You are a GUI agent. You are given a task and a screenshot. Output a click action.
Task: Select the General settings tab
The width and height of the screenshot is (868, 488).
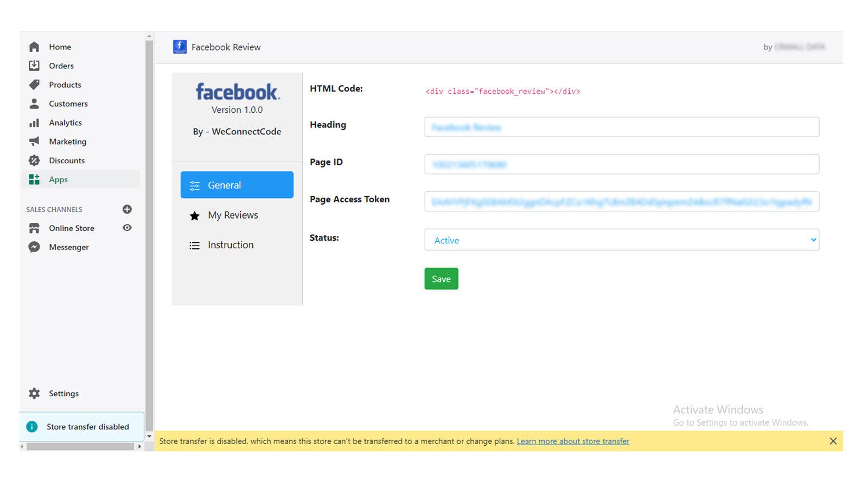tap(237, 185)
